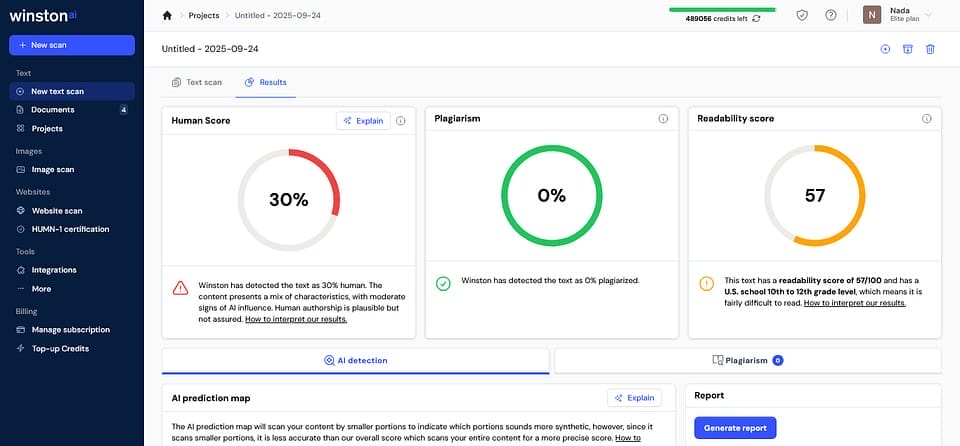Select the Plagiarism section tab
The image size is (960, 446).
tap(746, 360)
